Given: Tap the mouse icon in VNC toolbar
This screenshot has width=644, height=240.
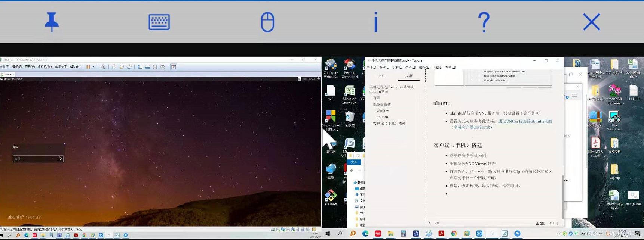Looking at the screenshot, I should coord(267,22).
